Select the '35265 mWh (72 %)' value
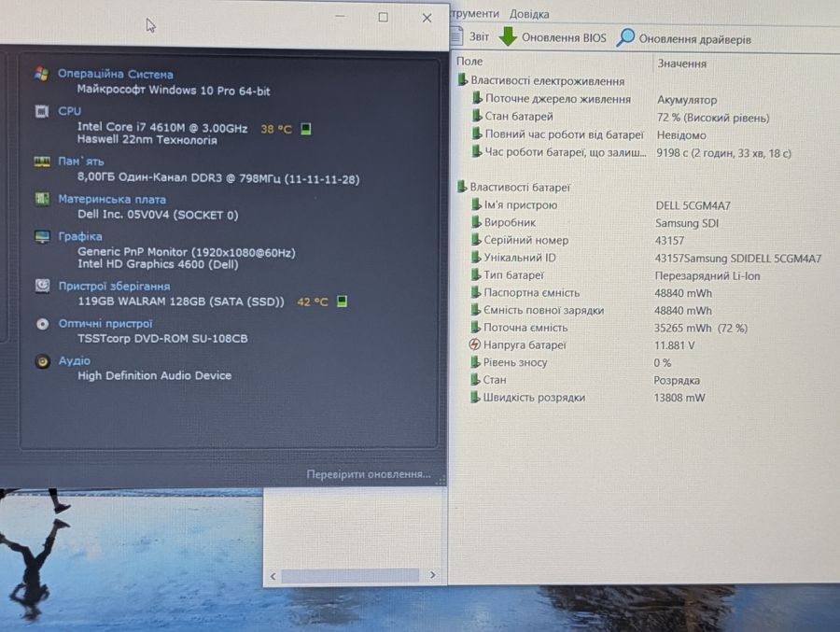 tap(701, 328)
